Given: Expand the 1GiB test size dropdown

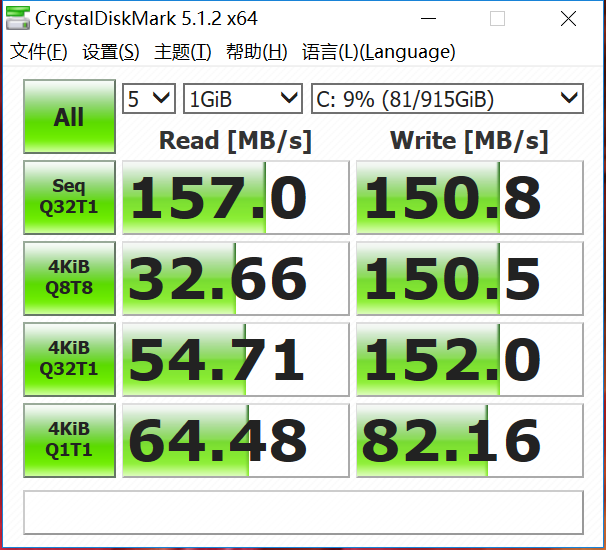Looking at the screenshot, I should click(x=242, y=98).
